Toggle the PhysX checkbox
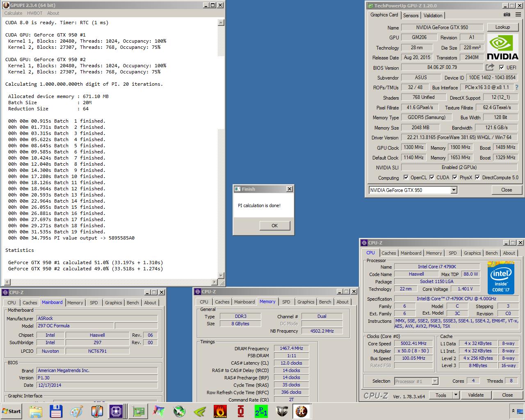 [455, 177]
